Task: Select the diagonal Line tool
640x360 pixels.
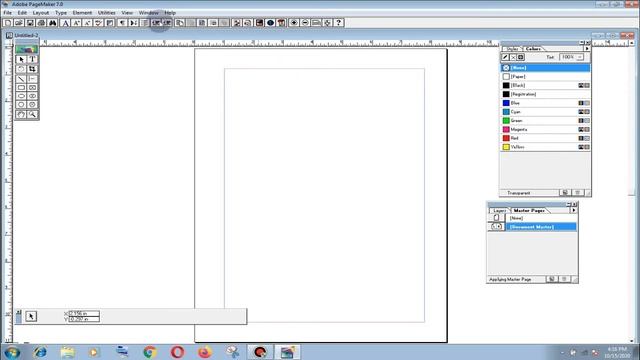Action: coord(21,78)
